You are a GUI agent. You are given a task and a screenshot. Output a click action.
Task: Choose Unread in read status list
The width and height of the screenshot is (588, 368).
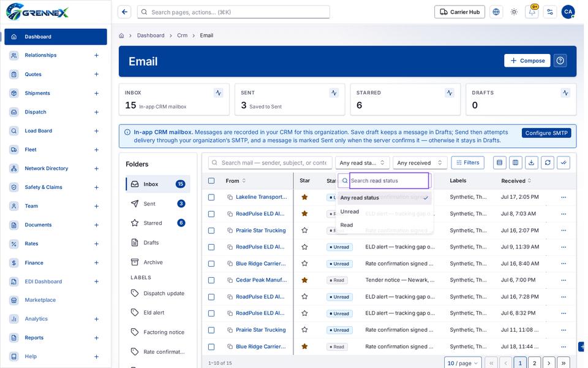tap(385, 212)
